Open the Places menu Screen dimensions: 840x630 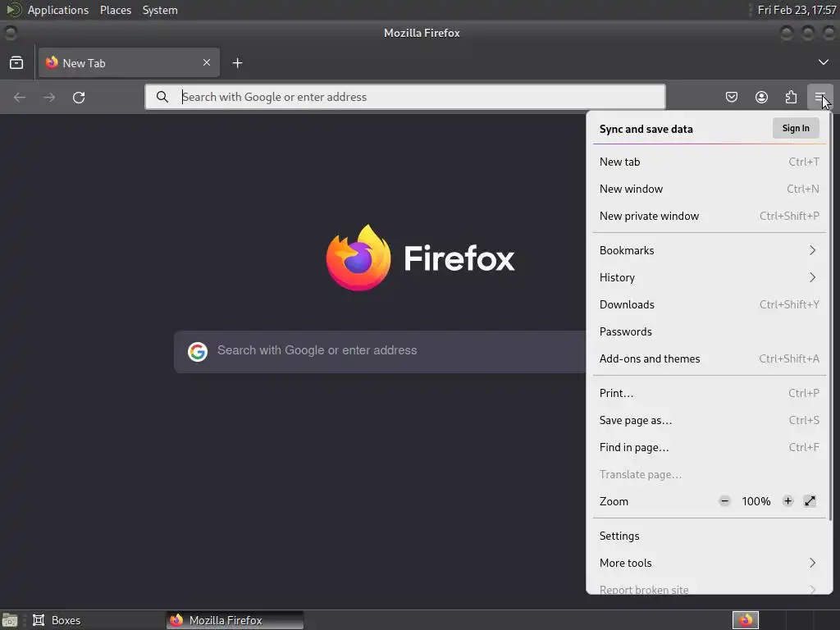point(116,10)
